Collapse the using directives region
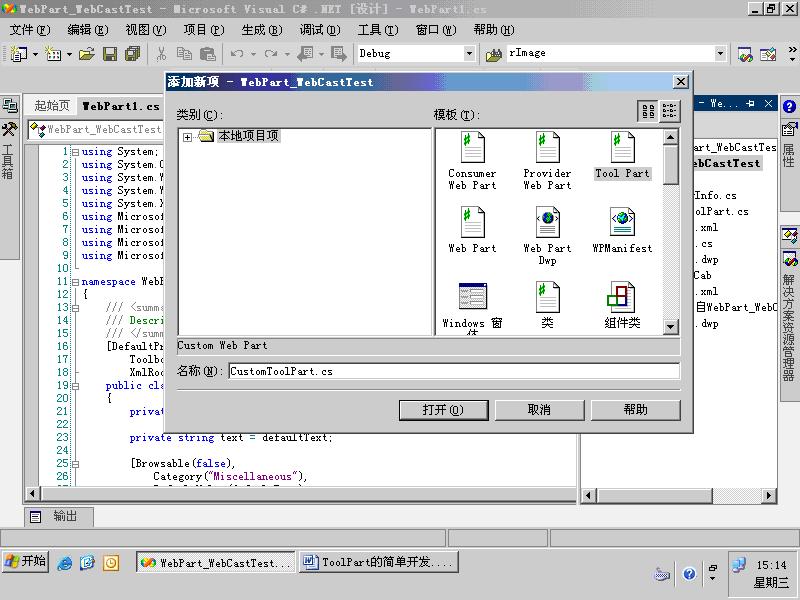 (76, 152)
